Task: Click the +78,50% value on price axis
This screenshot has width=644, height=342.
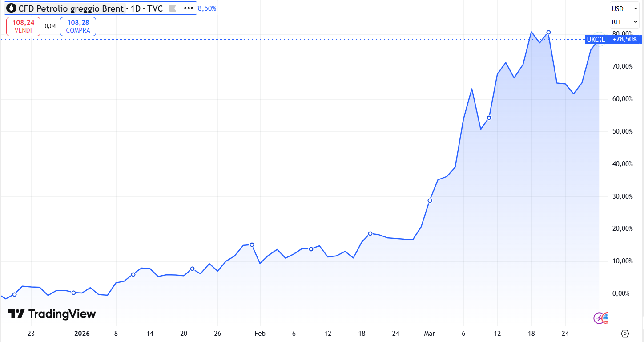Action: pyautogui.click(x=625, y=40)
